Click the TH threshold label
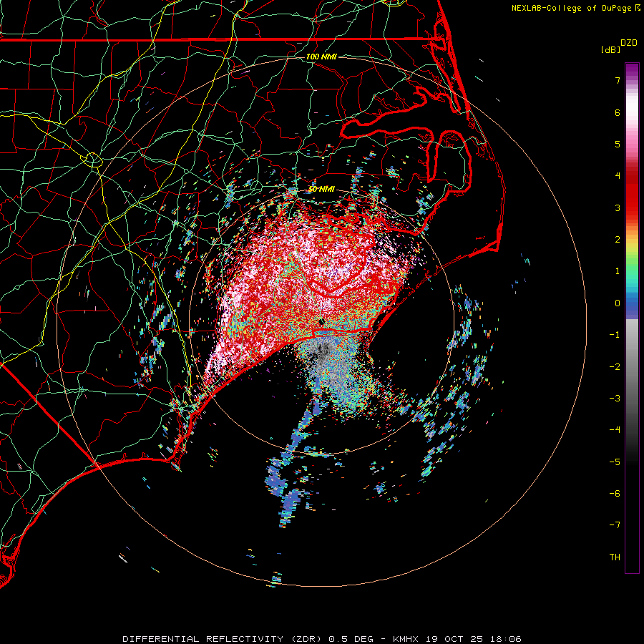The width and height of the screenshot is (644, 644). coord(615,557)
